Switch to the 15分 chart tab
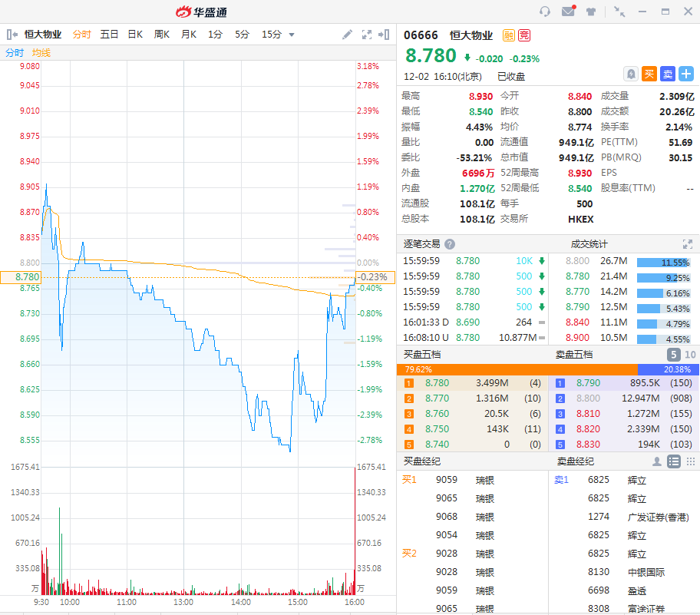700x615 pixels. [x=272, y=35]
